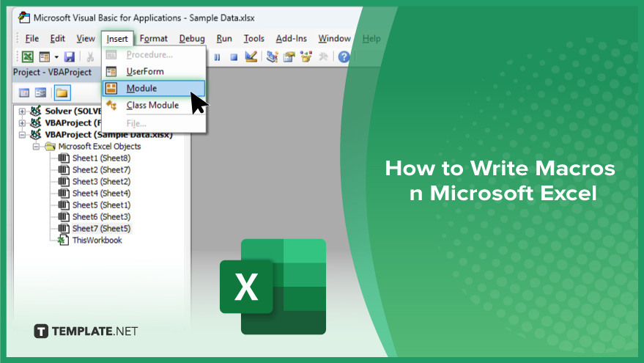Click the Class Module icon in Insert menu
The height and width of the screenshot is (363, 644).
coord(111,106)
